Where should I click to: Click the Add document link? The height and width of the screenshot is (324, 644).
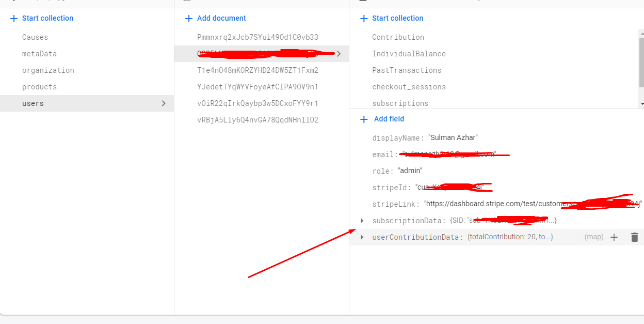point(221,18)
